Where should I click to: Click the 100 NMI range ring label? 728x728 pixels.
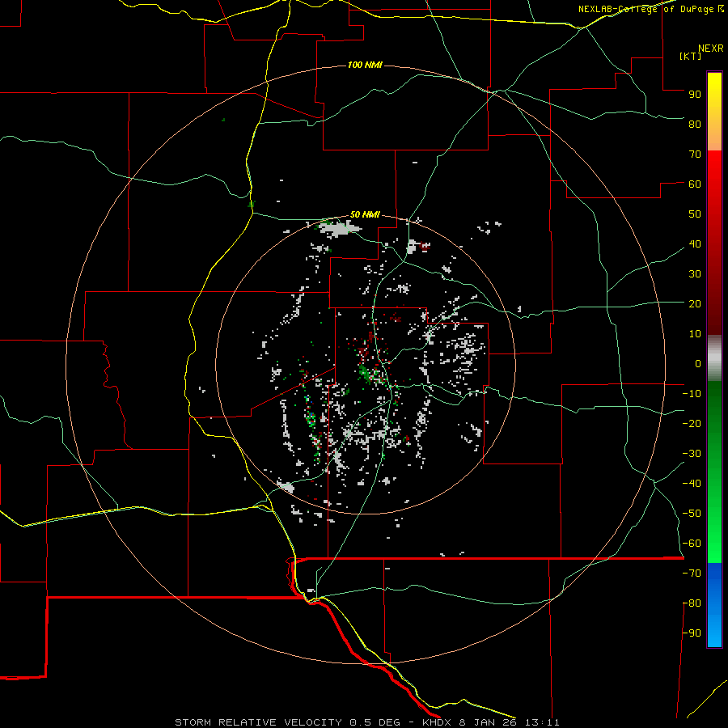365,65
